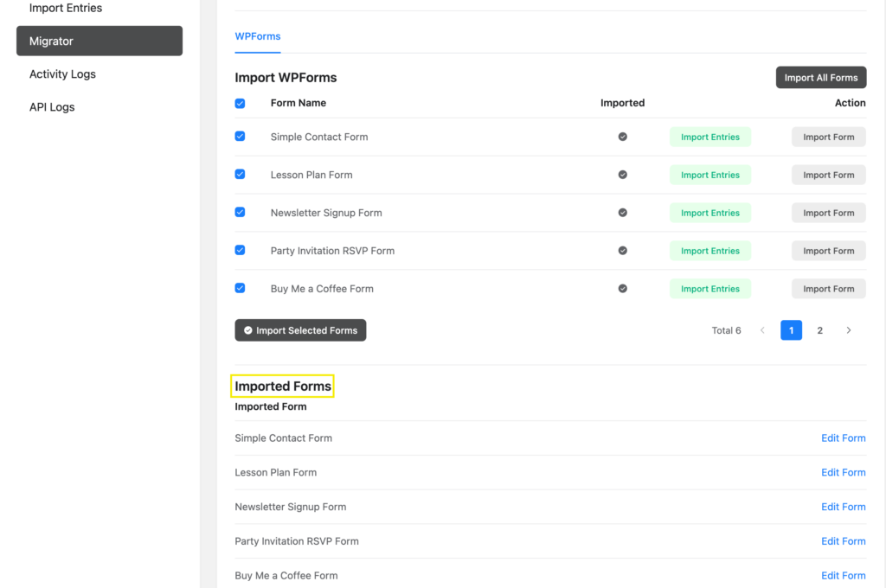Click the Form Name column header
This screenshot has width=886, height=588.
click(x=299, y=103)
